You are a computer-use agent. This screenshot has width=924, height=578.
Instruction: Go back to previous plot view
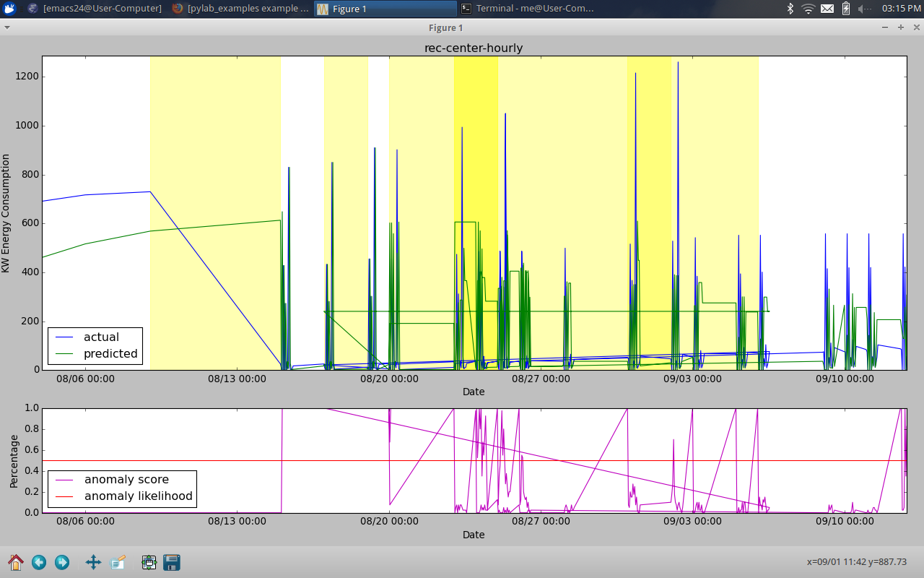coord(39,562)
